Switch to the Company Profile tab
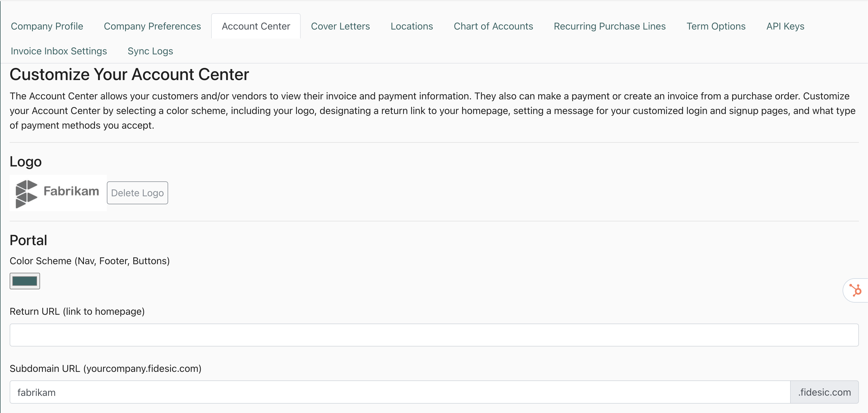 pos(47,26)
